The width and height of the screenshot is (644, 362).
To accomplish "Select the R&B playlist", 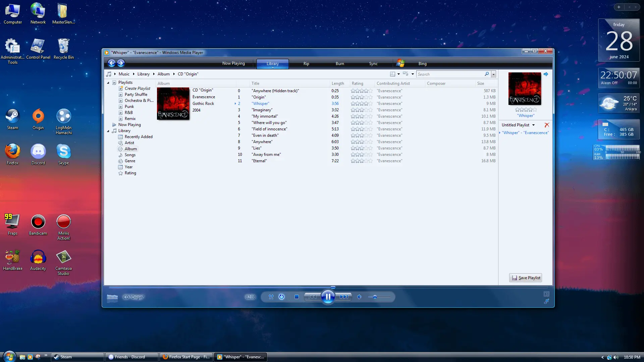I will click(x=128, y=113).
